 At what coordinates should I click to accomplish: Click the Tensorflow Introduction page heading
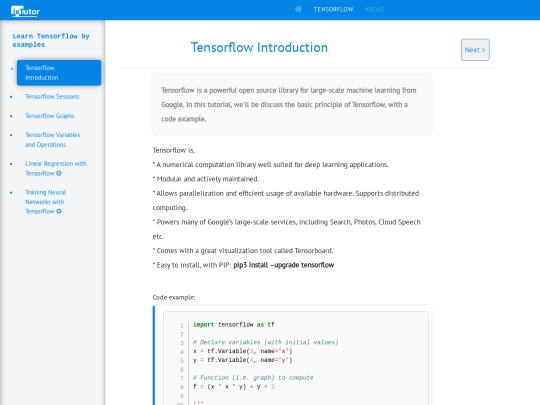pyautogui.click(x=259, y=48)
